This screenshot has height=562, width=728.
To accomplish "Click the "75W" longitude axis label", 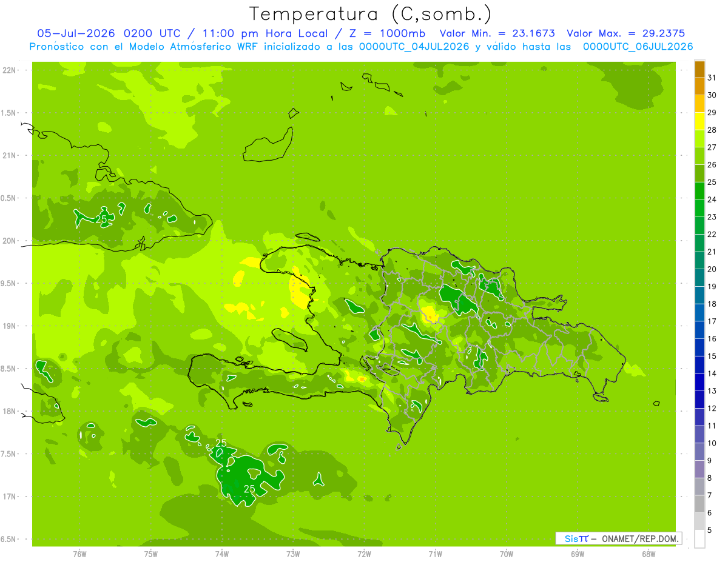I will tap(151, 554).
